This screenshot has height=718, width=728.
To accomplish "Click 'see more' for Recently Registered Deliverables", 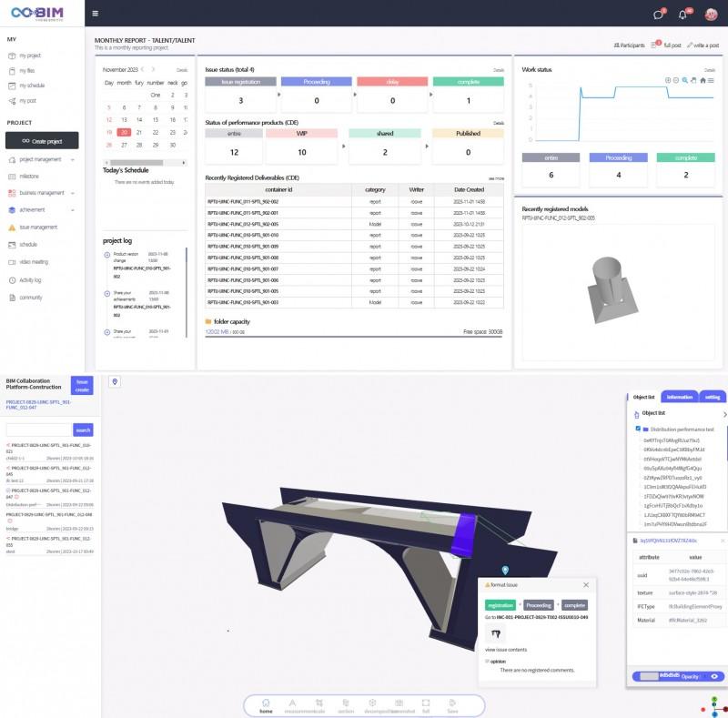I will pyautogui.click(x=496, y=178).
